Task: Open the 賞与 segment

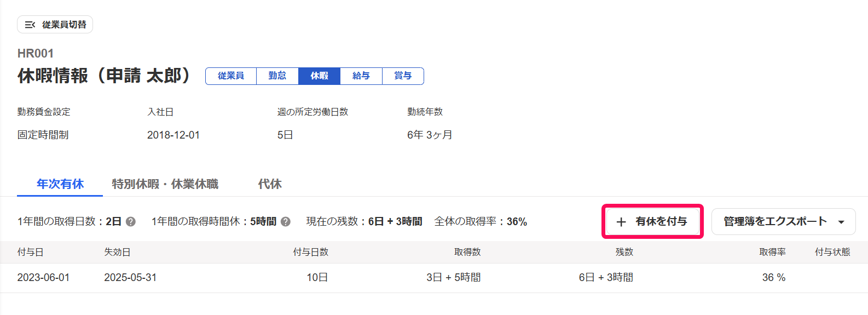Action: point(403,76)
